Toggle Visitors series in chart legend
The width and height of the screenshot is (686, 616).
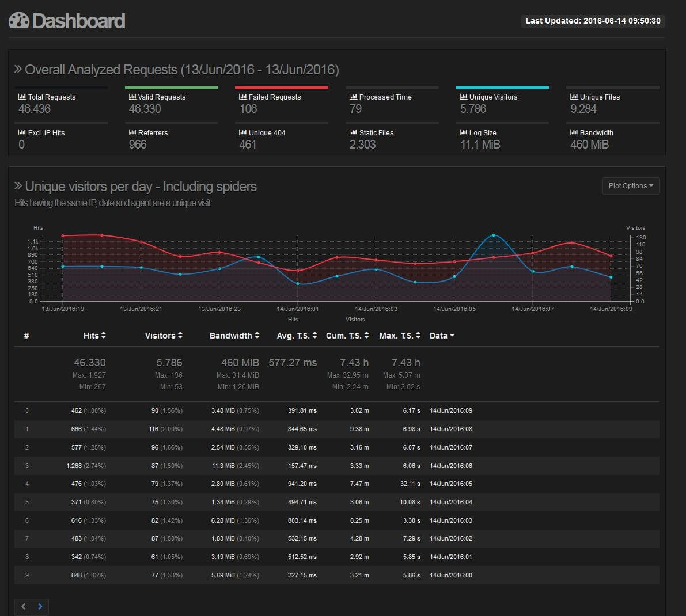pos(355,320)
